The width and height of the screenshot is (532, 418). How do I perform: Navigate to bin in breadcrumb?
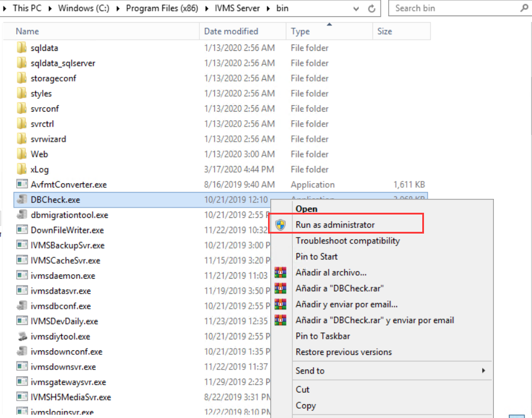(282, 8)
